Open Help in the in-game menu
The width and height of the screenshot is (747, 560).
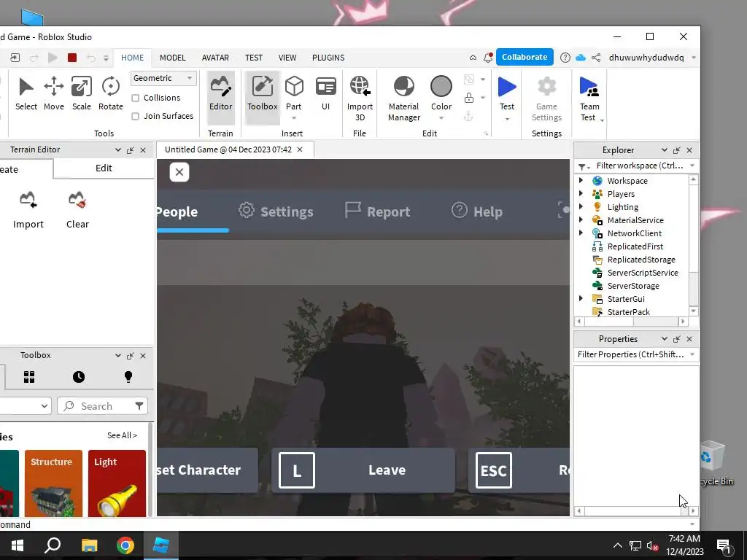point(477,211)
